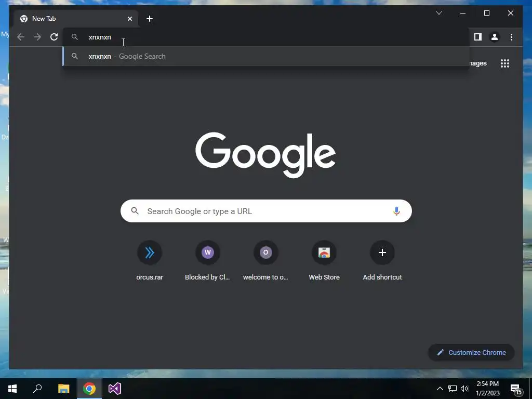The width and height of the screenshot is (532, 399).
Task: Minimize the Chrome window
Action: click(x=463, y=13)
